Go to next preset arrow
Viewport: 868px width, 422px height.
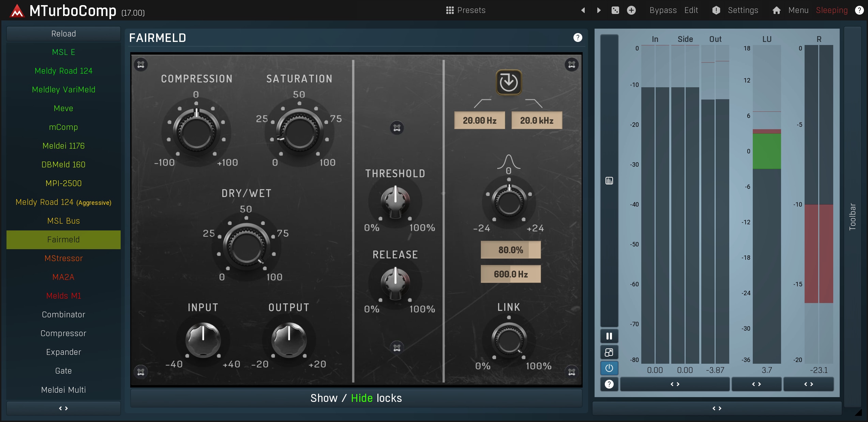tap(599, 10)
